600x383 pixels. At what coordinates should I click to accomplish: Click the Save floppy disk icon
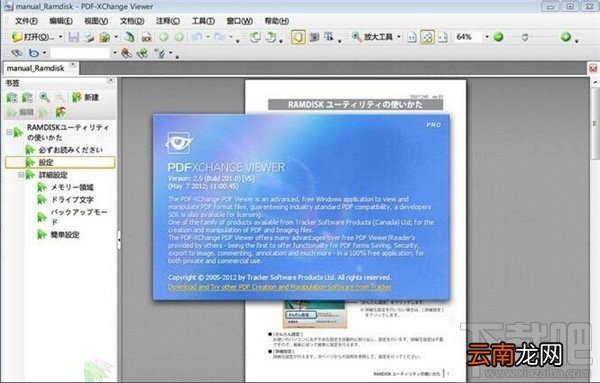click(74, 37)
